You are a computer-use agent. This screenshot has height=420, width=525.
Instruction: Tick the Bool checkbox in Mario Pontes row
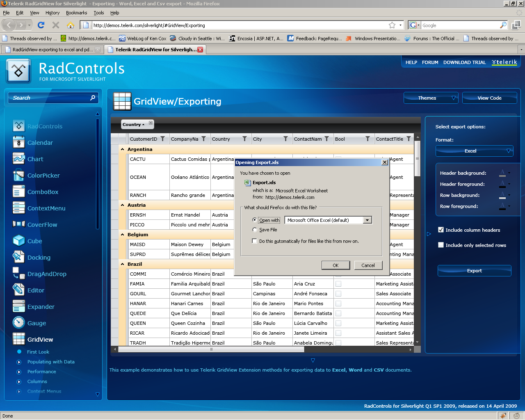pos(338,304)
